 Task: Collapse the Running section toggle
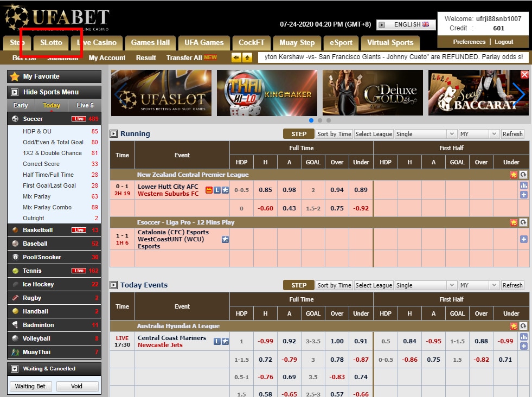[113, 134]
